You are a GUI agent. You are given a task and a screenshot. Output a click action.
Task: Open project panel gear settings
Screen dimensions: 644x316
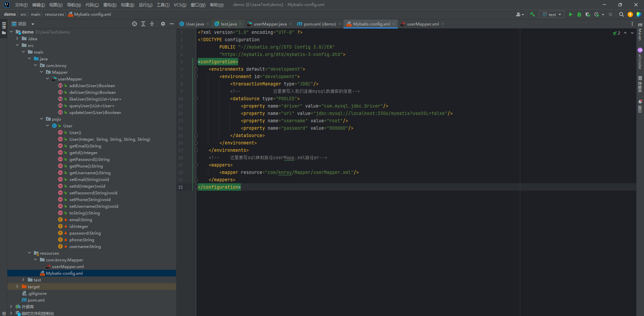[163, 24]
